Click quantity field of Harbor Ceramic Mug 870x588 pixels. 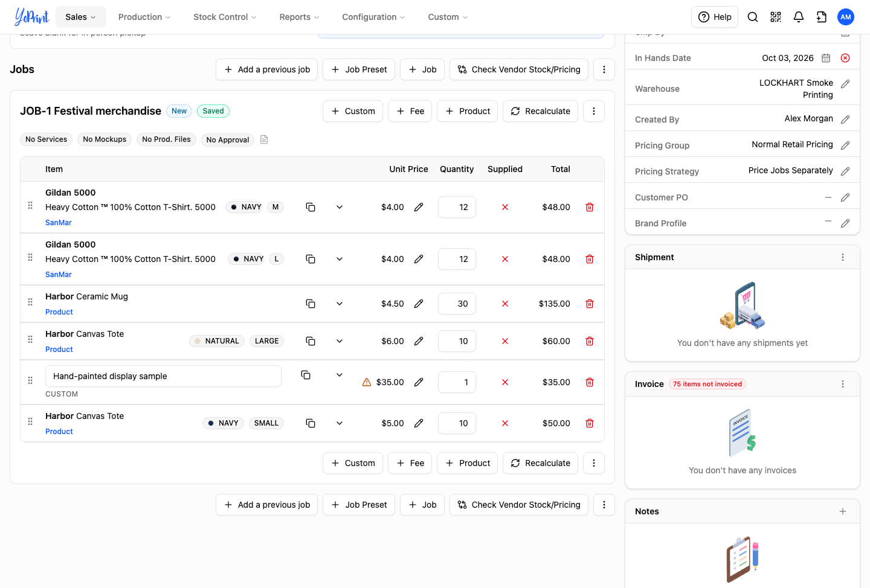(x=457, y=304)
